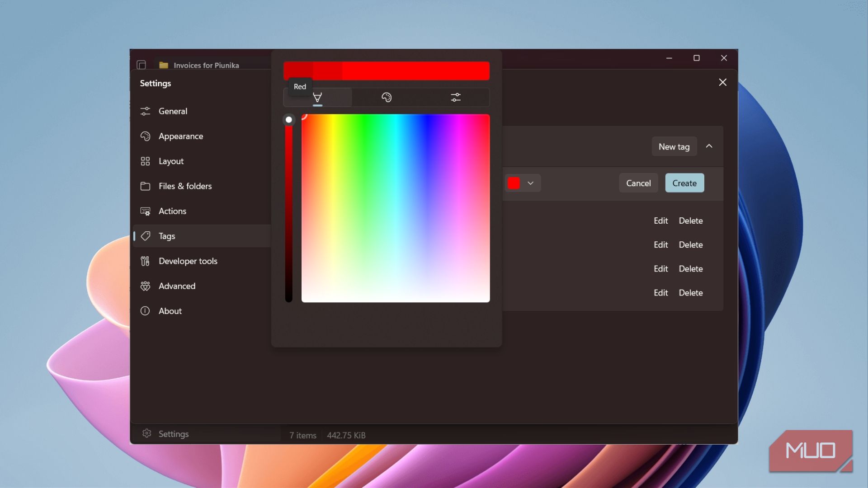Viewport: 868px width, 488px height.
Task: Click Create to add the tag
Action: point(684,183)
